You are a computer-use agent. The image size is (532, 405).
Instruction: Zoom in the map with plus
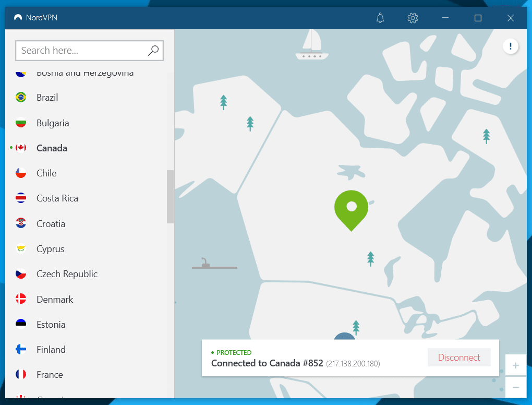(516, 365)
